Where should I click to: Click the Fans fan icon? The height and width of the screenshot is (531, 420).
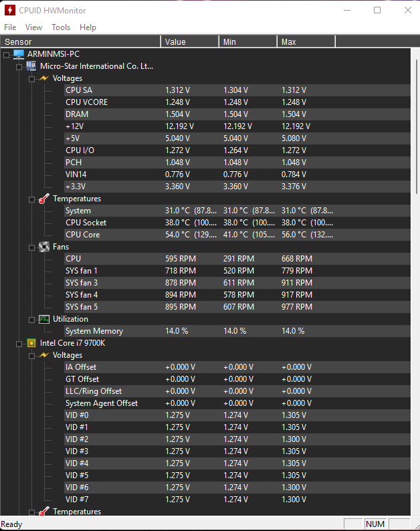[x=44, y=247]
